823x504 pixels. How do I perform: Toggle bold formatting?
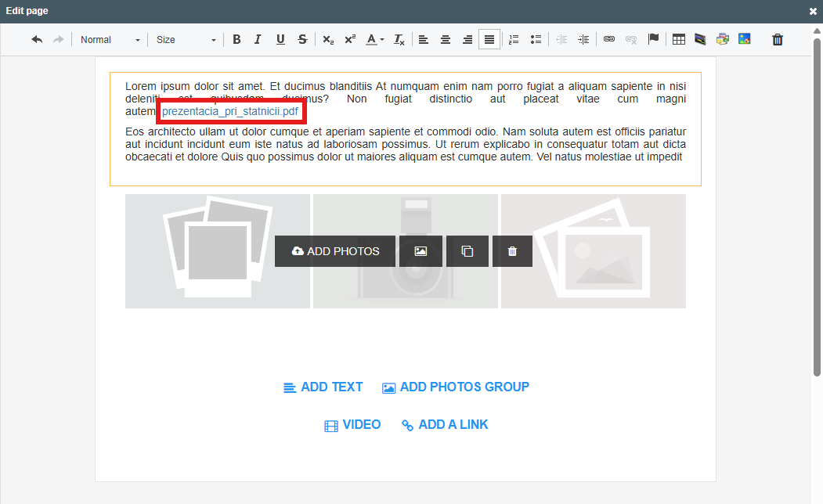[x=236, y=40]
